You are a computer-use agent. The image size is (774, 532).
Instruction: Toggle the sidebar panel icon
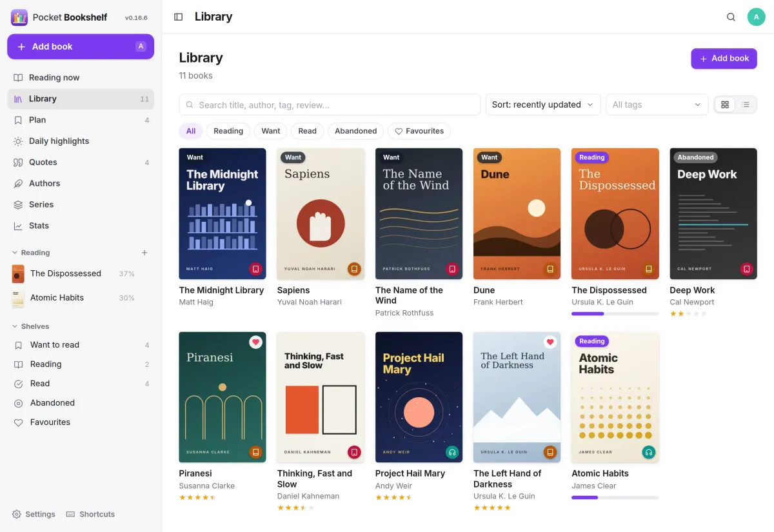(179, 17)
